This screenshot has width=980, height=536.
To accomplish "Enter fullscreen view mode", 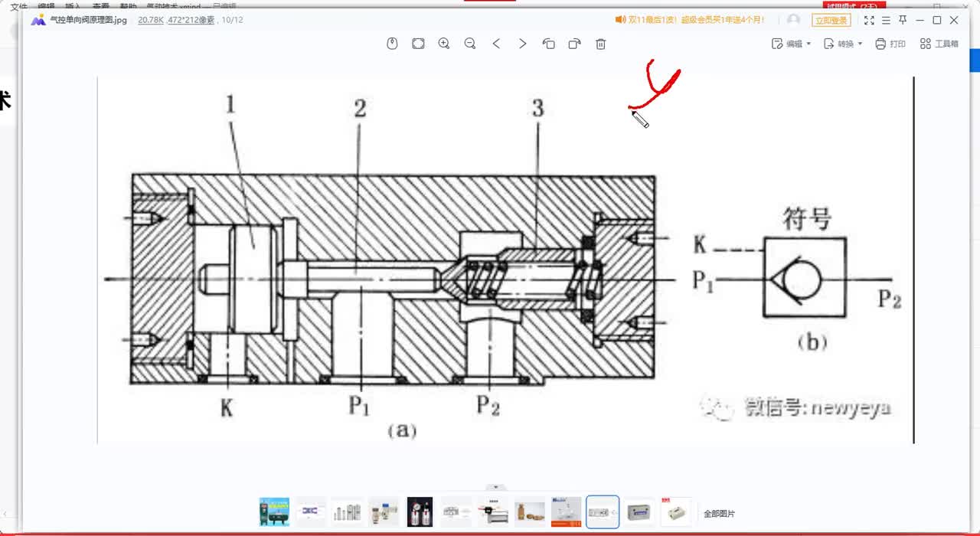I will pyautogui.click(x=869, y=20).
